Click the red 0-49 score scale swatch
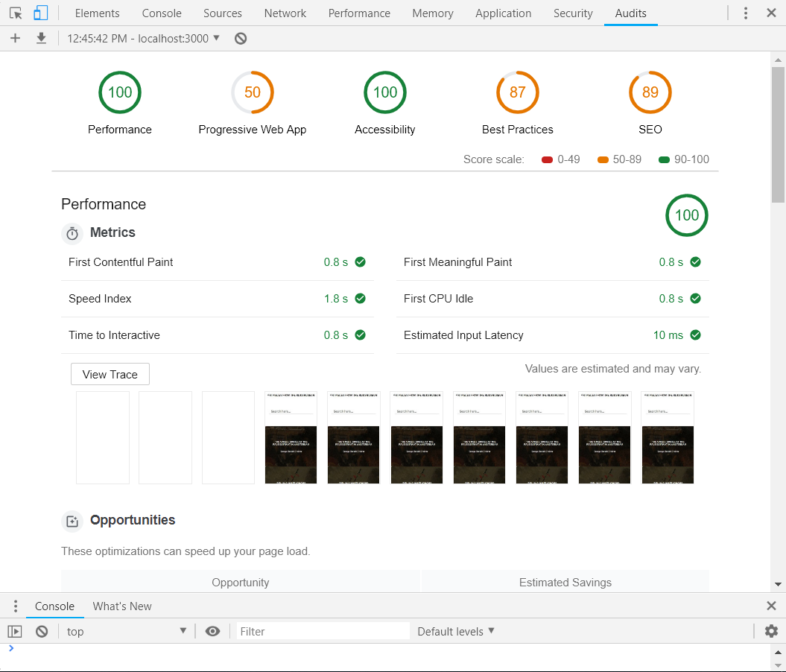The image size is (786, 672). tap(548, 160)
